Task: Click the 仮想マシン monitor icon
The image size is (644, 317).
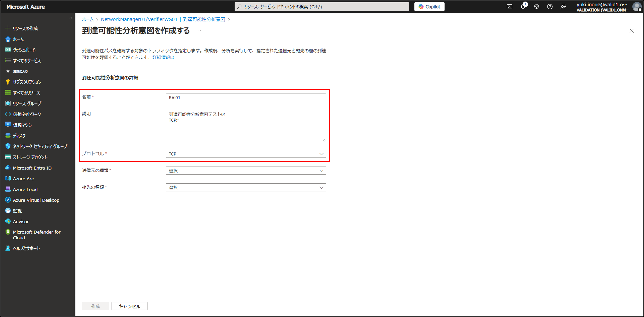Action: click(x=8, y=125)
